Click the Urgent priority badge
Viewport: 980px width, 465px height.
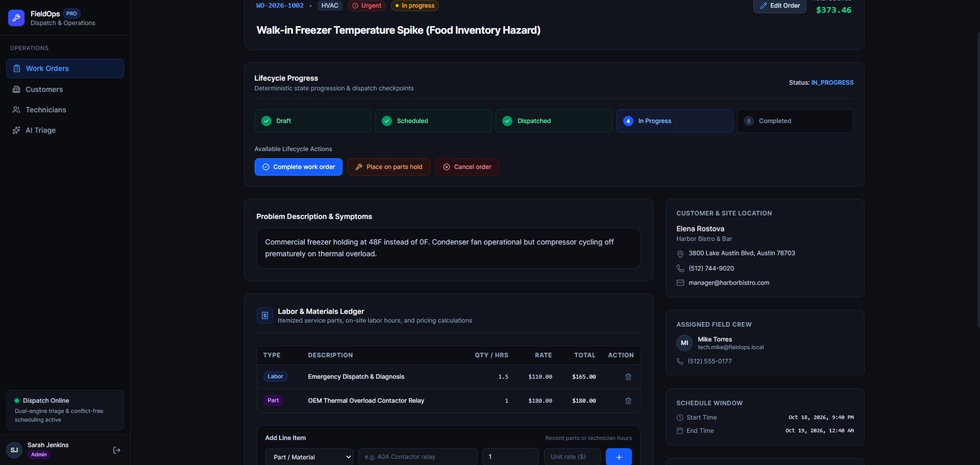pos(367,6)
